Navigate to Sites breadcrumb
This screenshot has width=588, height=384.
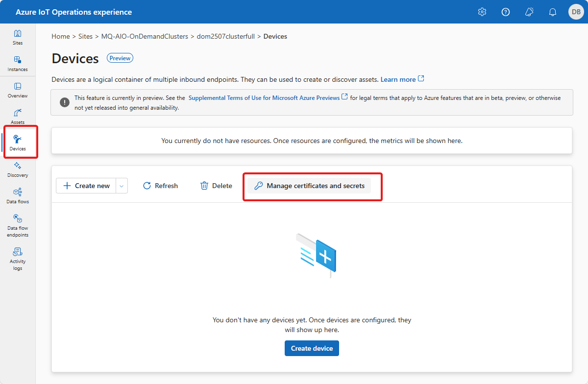85,36
